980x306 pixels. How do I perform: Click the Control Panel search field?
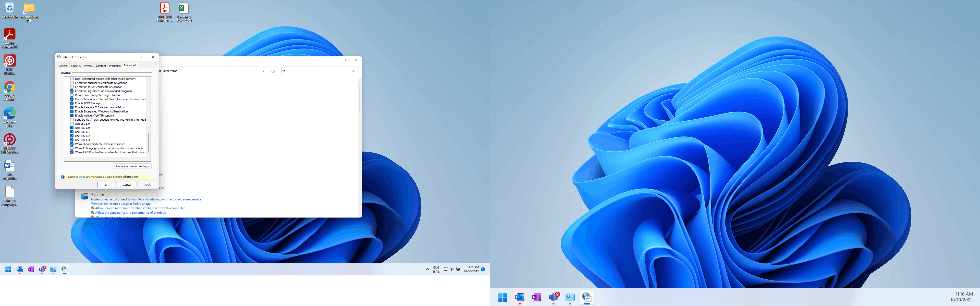click(316, 71)
